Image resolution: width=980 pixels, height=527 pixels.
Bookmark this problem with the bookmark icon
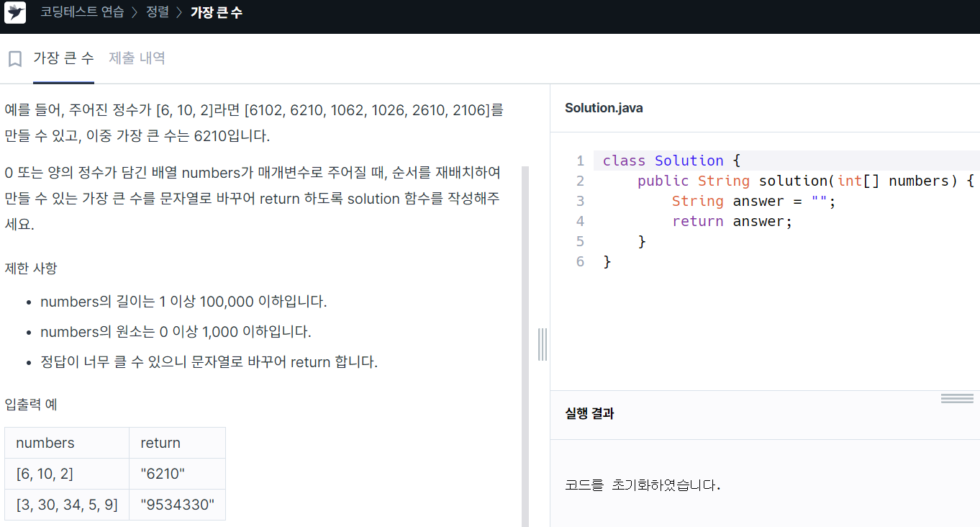(15, 59)
